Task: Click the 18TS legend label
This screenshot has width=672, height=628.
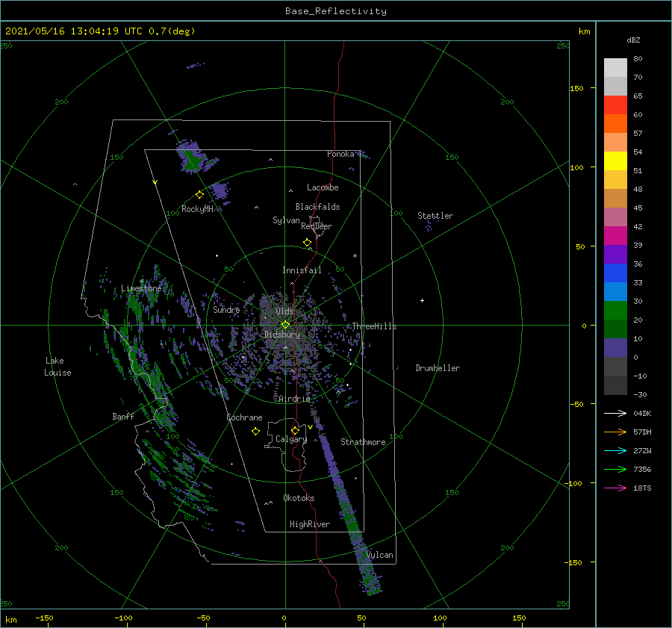Action: click(642, 488)
